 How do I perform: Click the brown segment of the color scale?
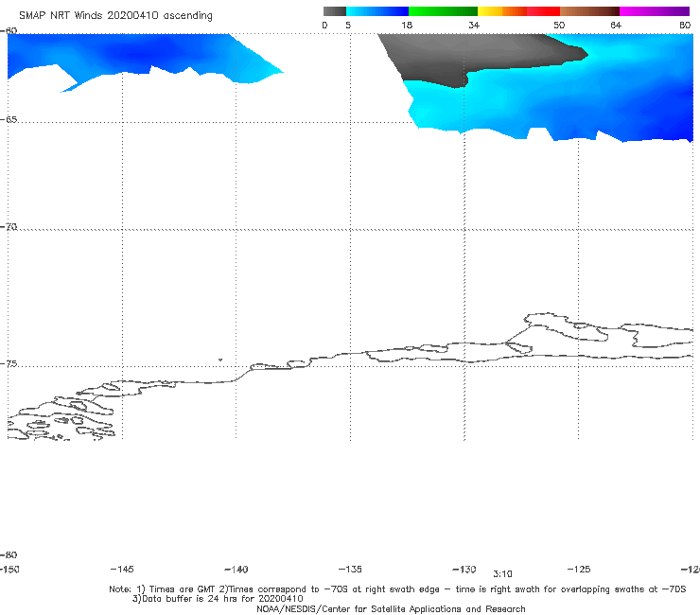tap(589, 11)
